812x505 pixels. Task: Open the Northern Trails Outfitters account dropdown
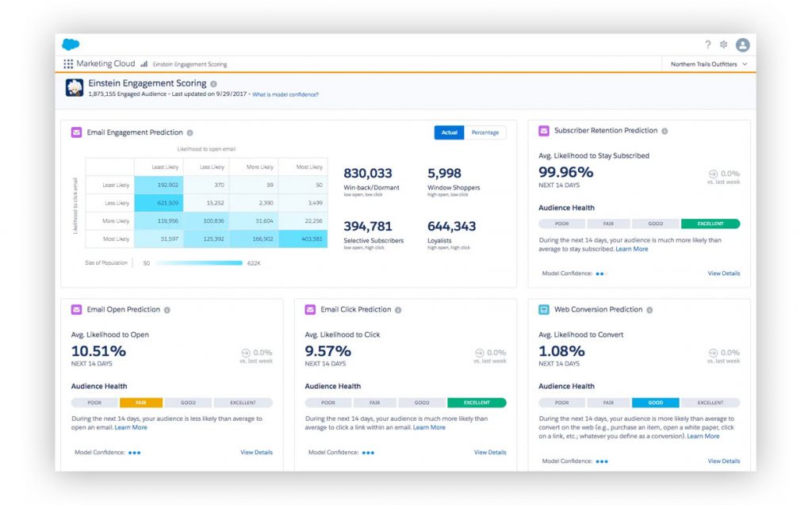[x=709, y=64]
